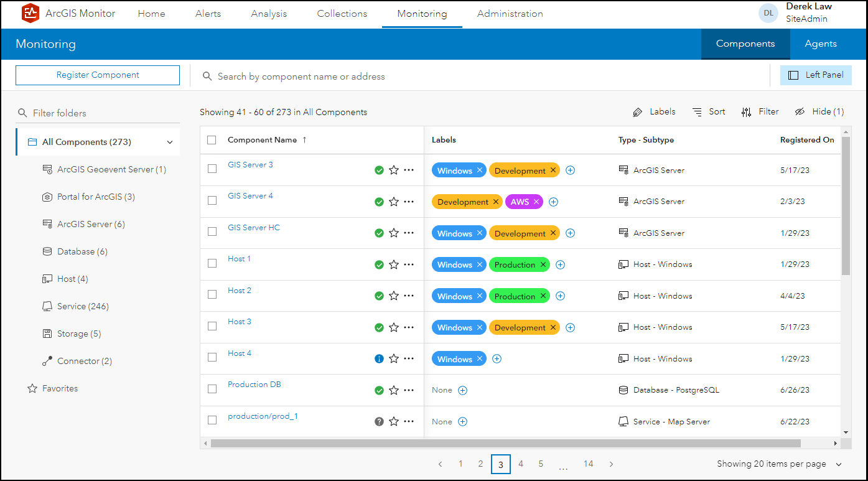The image size is (868, 481).
Task: Switch to the Agents tab
Action: [821, 44]
